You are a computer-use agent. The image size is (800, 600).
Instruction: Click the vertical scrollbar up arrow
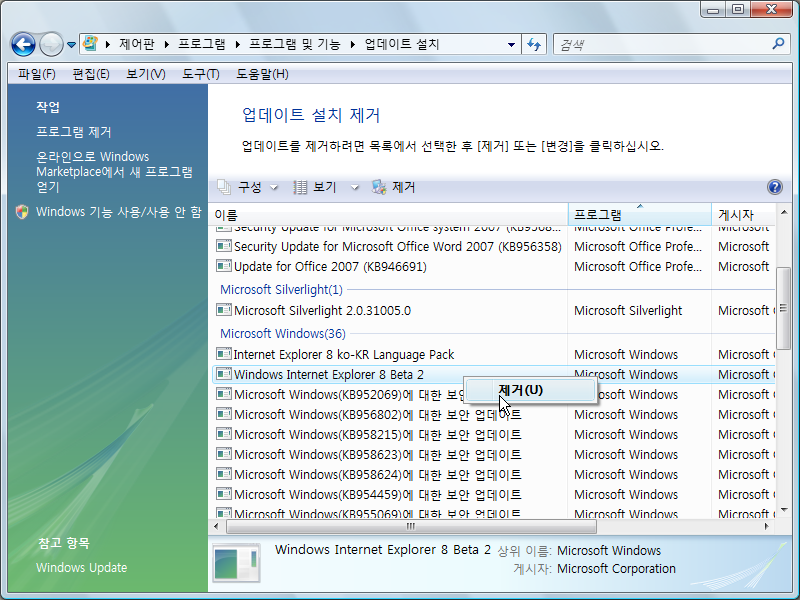tap(784, 212)
